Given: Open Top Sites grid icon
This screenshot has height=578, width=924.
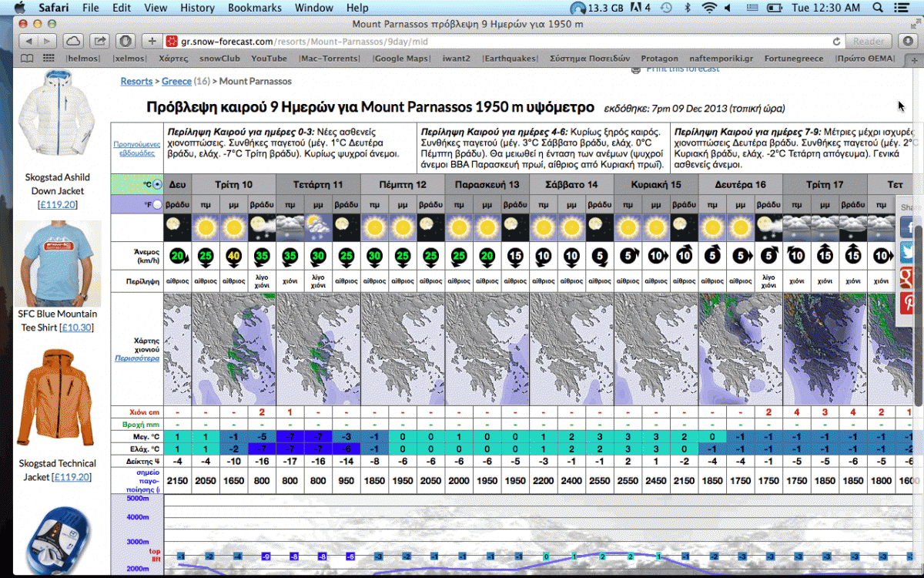Looking at the screenshot, I should click(x=49, y=58).
